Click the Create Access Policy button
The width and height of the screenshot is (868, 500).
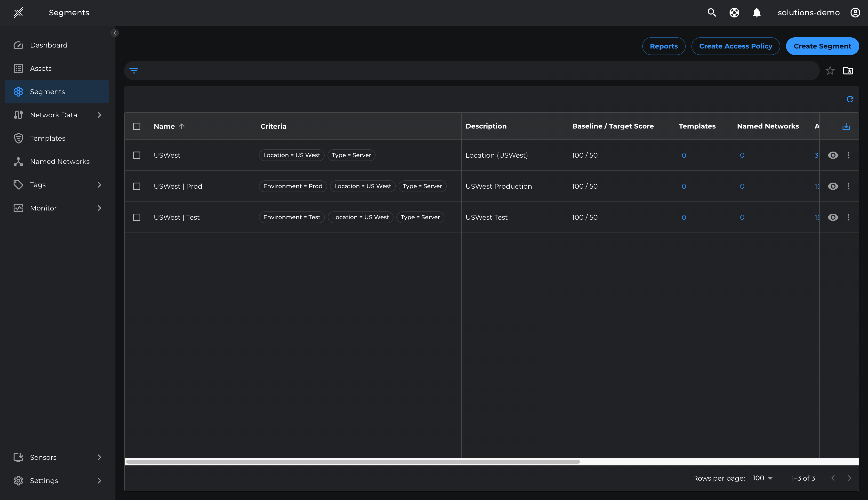(x=735, y=46)
